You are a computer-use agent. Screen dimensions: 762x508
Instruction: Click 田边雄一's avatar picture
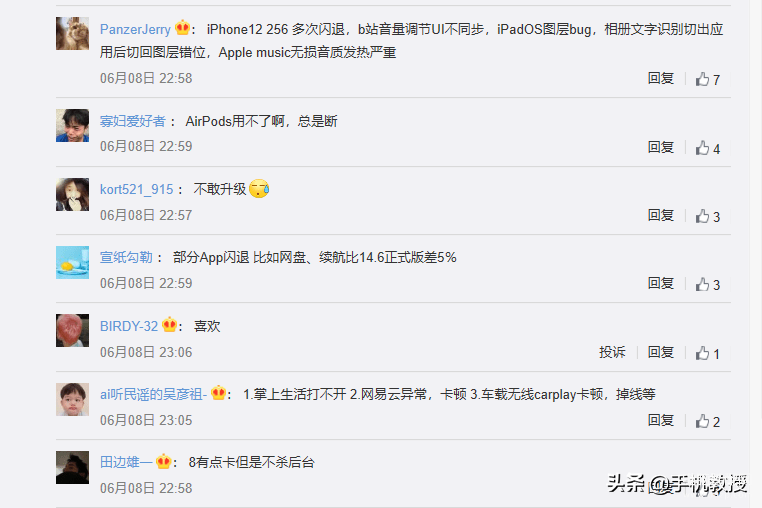(x=72, y=467)
